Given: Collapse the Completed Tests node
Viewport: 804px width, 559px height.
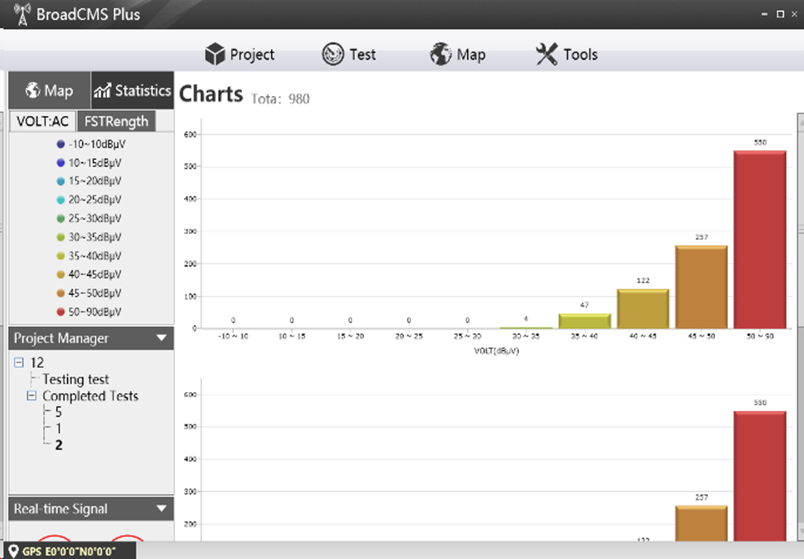Looking at the screenshot, I should (31, 396).
